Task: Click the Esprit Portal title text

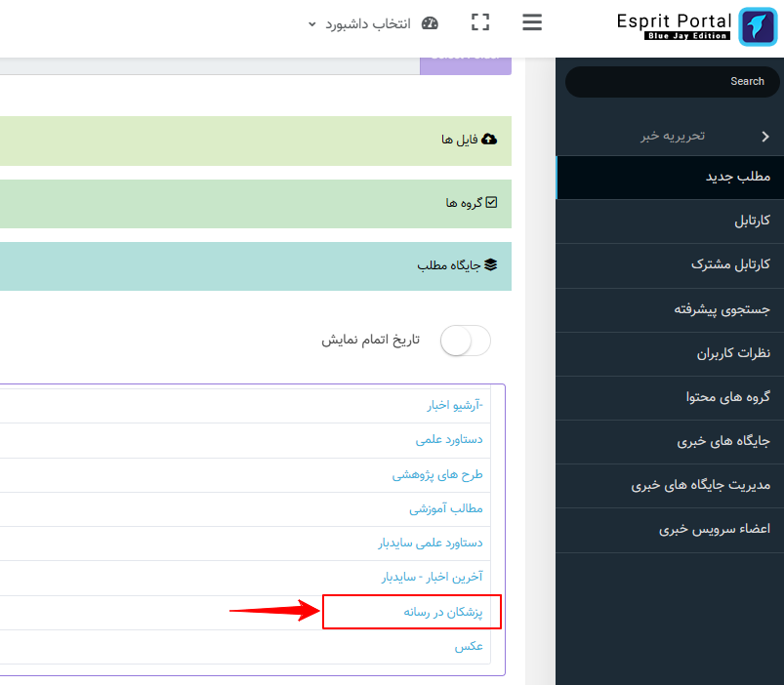Action: click(x=674, y=21)
